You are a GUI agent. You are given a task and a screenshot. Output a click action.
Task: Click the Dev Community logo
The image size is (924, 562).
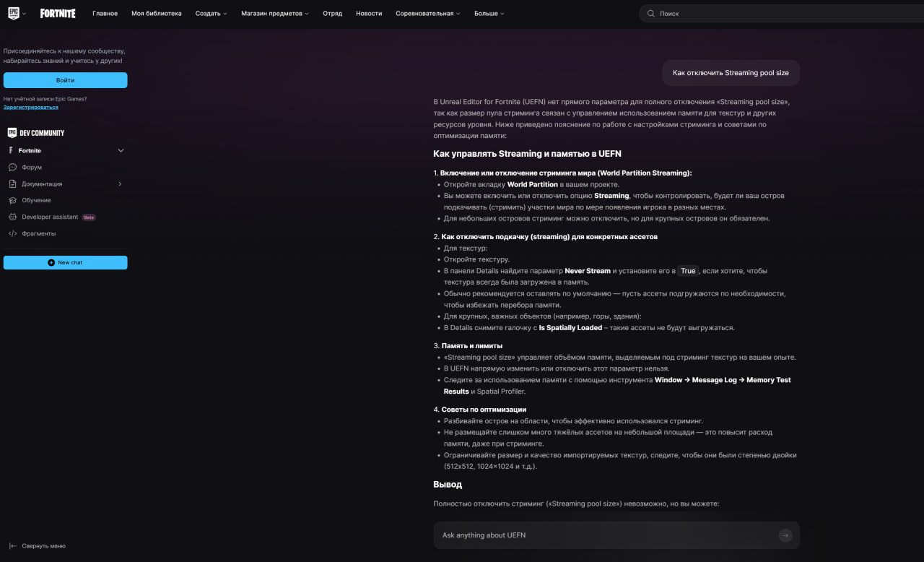[x=36, y=133]
